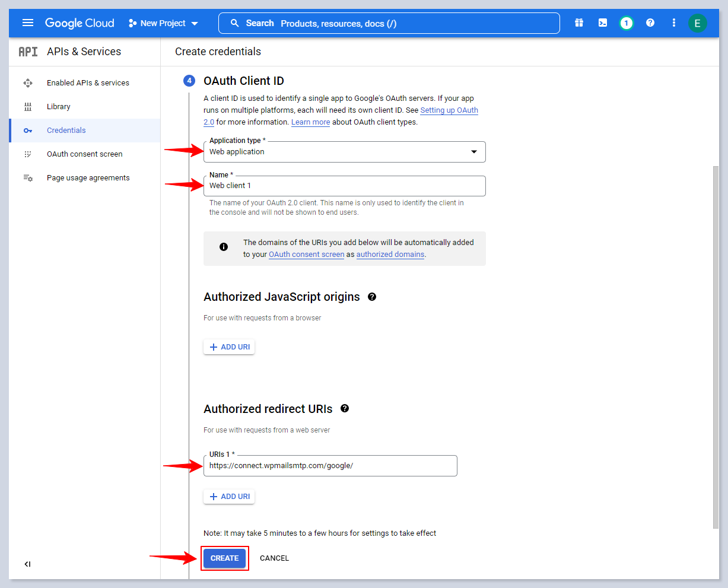Open the New Project selector

click(163, 23)
